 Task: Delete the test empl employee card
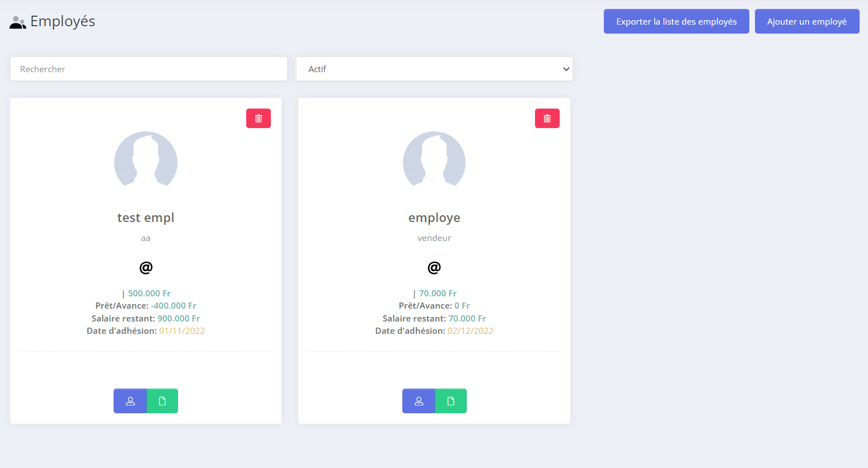click(259, 119)
